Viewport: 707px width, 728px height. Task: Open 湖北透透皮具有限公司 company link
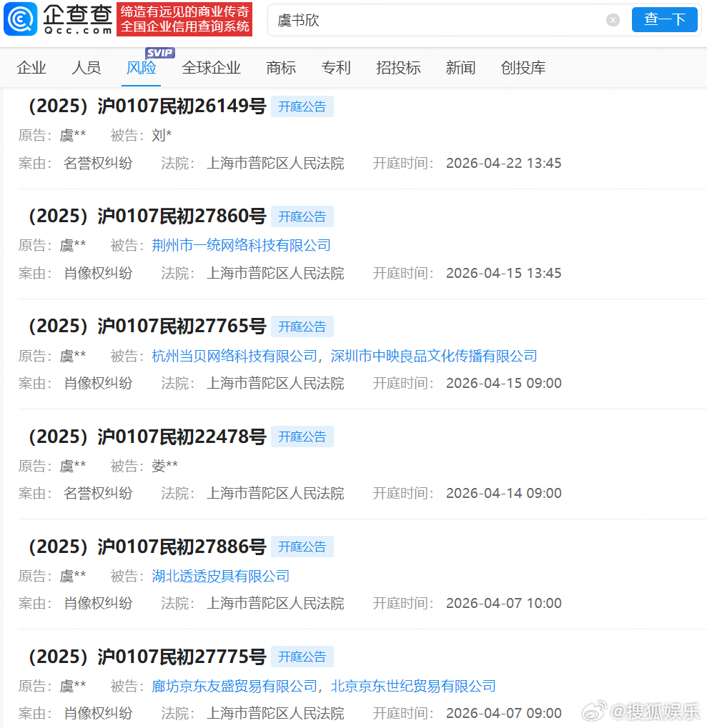[x=221, y=576]
